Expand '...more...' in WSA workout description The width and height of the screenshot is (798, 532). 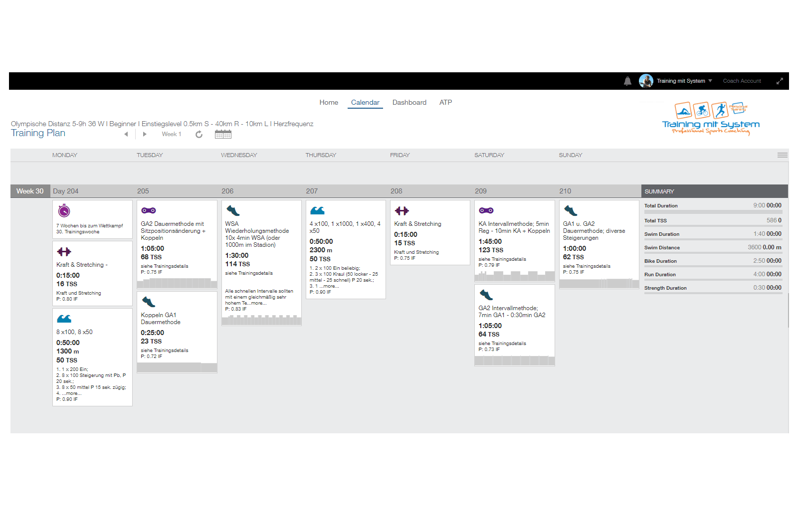click(258, 303)
